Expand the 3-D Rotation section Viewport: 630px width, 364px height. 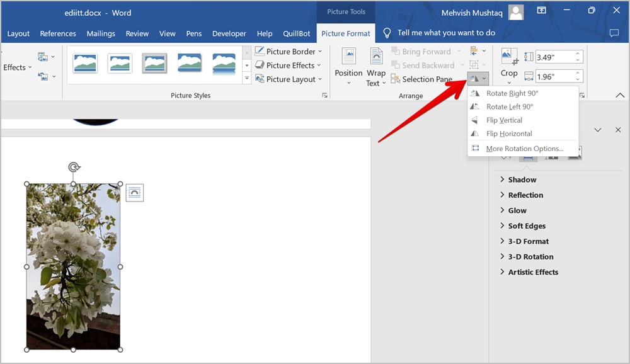(530, 257)
